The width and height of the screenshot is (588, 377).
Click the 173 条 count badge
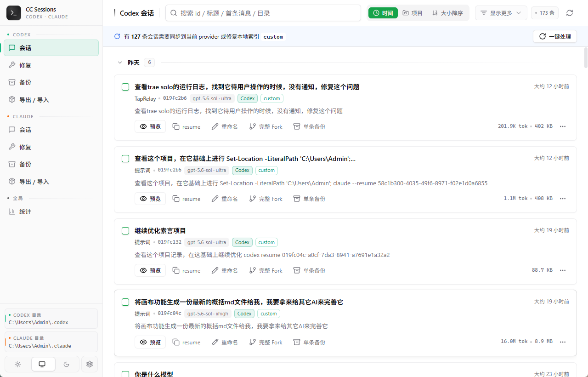(x=545, y=13)
